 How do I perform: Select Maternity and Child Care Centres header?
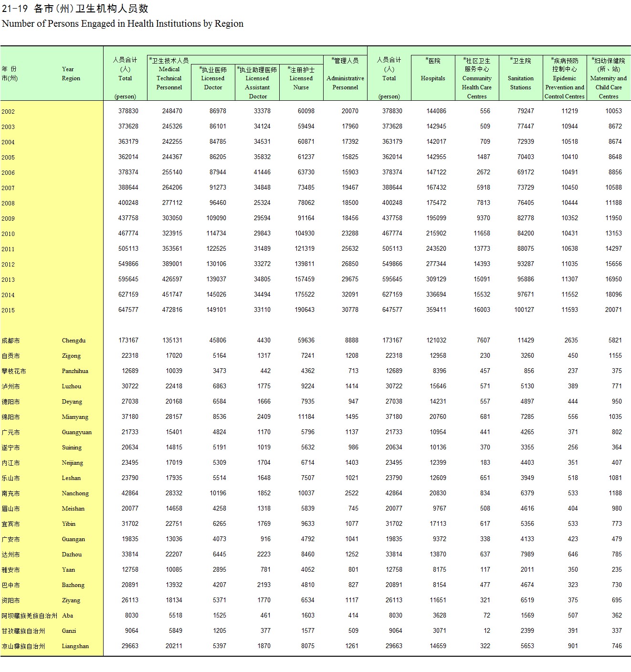(609, 87)
